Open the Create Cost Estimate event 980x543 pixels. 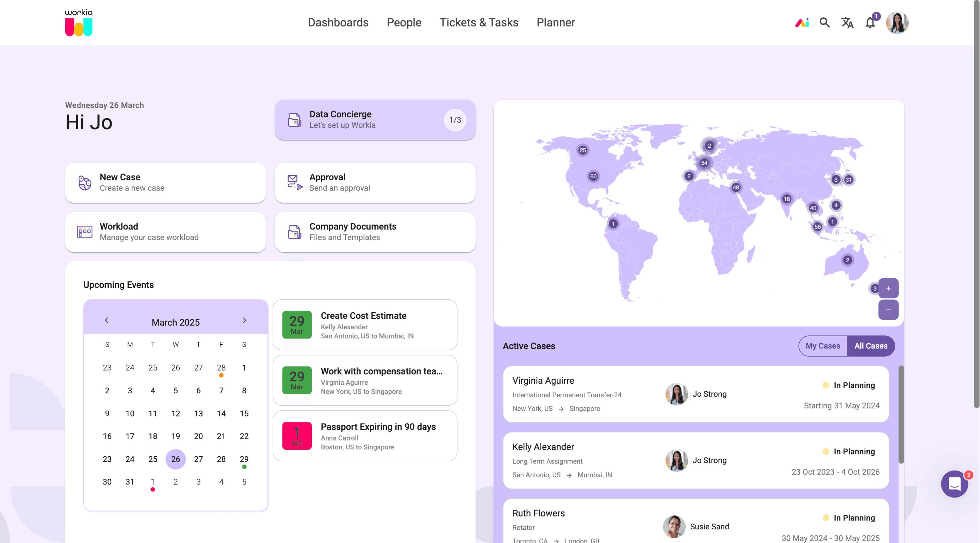click(x=365, y=325)
